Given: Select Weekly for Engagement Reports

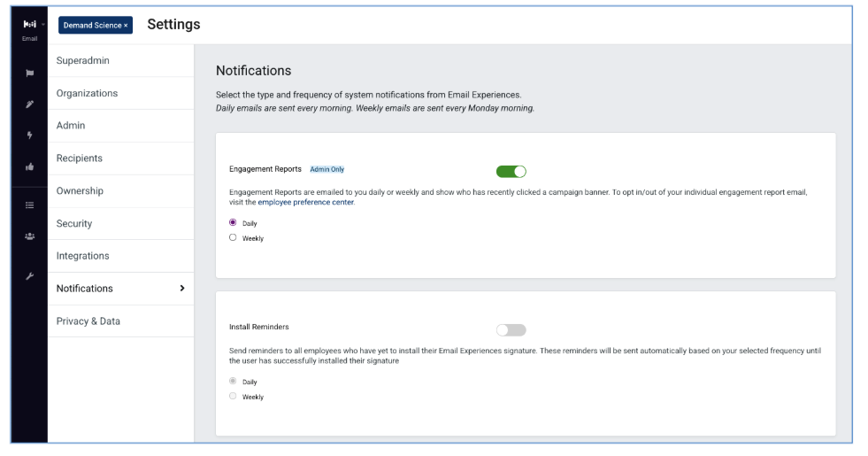Looking at the screenshot, I should [x=233, y=237].
